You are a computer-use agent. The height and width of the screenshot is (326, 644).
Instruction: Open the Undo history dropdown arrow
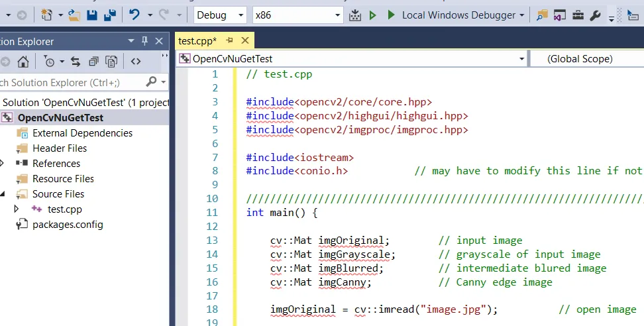(x=150, y=15)
